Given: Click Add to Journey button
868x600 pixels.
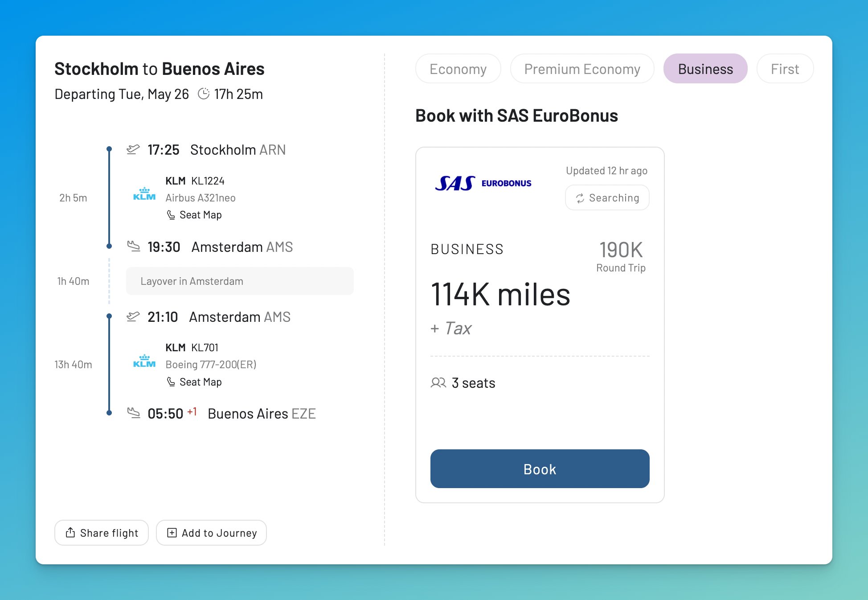Looking at the screenshot, I should point(211,533).
